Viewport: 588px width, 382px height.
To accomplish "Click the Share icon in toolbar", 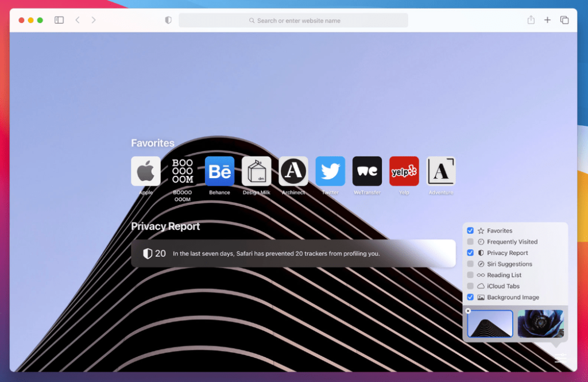I will pos(531,20).
